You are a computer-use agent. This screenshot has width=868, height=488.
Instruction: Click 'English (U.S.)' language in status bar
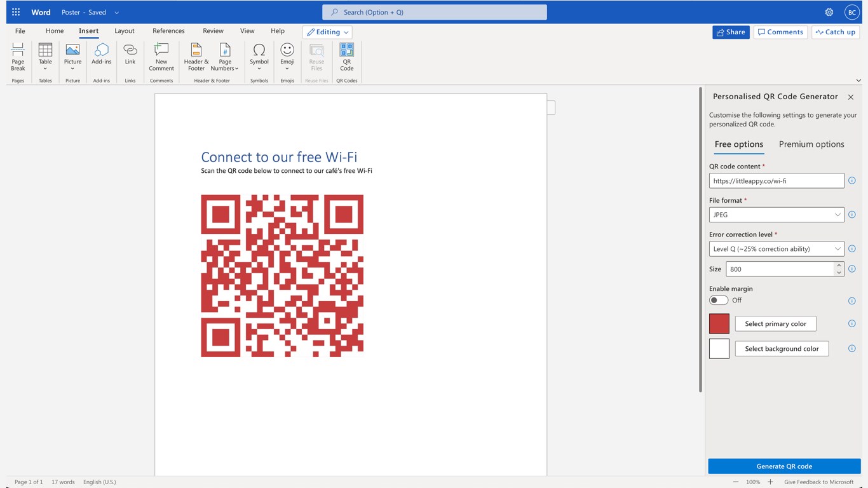pos(100,482)
